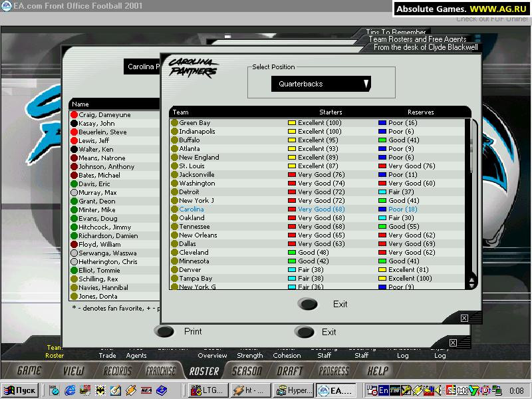Click Exit in the Carolina roster window
Viewport: 532px width, 399px height.
[x=305, y=332]
